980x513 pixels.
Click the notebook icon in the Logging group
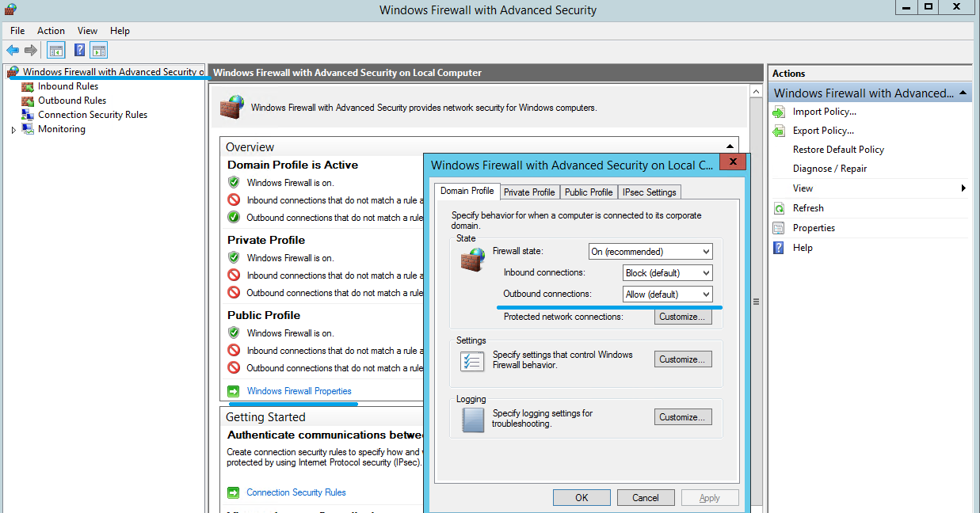click(472, 419)
